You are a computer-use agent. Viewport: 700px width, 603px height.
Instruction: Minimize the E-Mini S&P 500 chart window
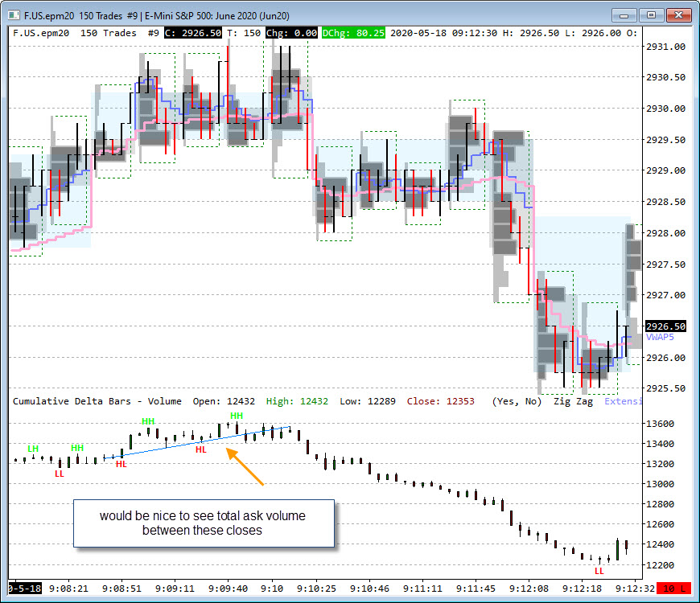[x=624, y=15]
